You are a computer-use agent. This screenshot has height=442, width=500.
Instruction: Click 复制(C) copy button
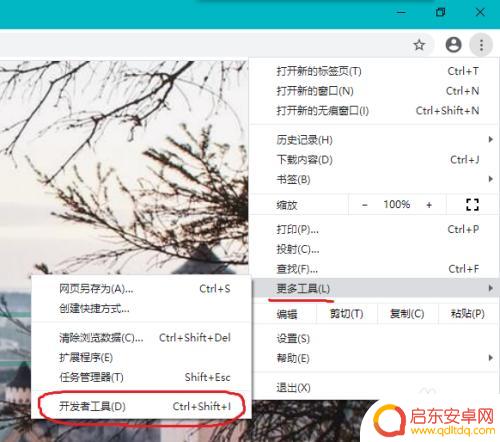click(x=407, y=314)
